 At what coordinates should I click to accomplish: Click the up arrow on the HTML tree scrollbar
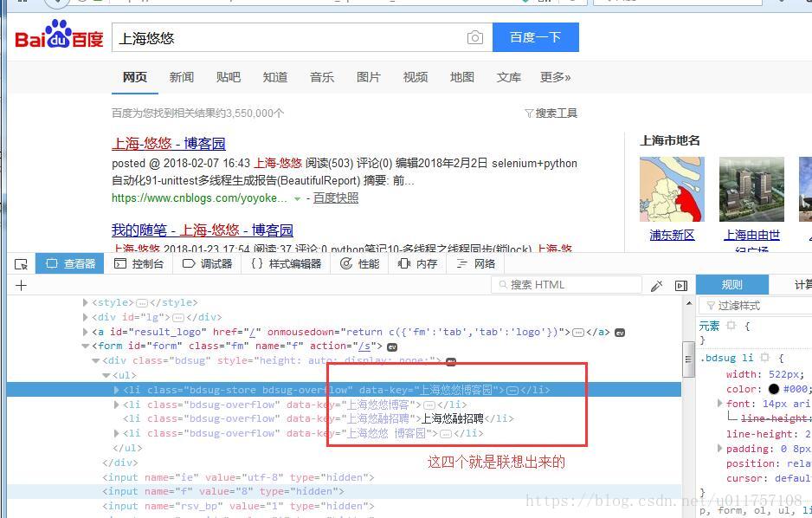coord(689,303)
